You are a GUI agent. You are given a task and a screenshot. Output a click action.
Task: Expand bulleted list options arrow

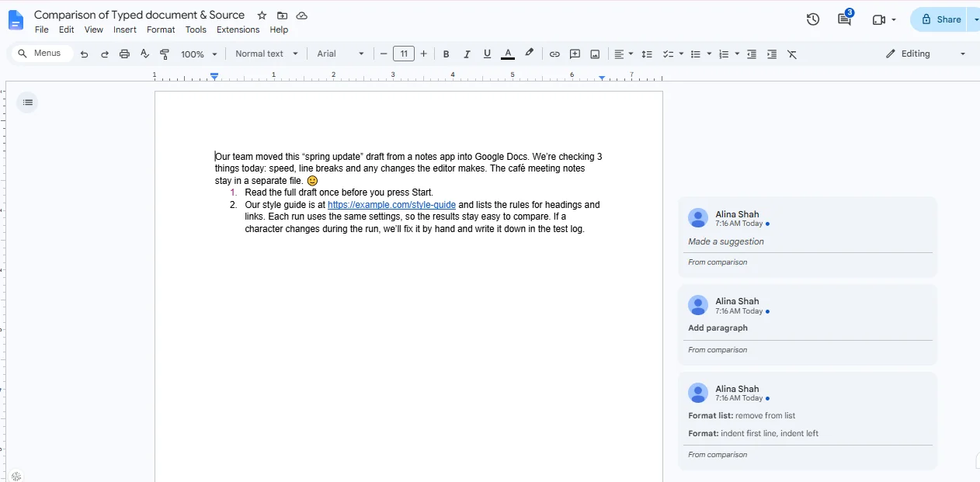709,54
